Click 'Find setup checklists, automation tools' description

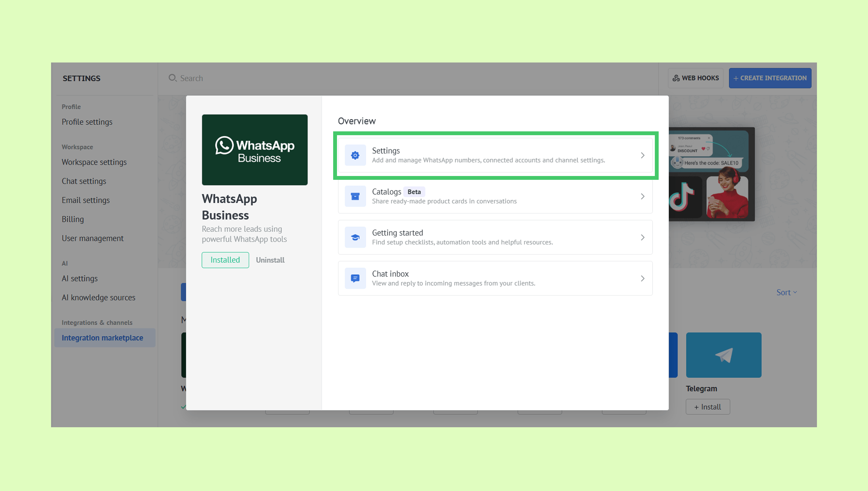[462, 242]
